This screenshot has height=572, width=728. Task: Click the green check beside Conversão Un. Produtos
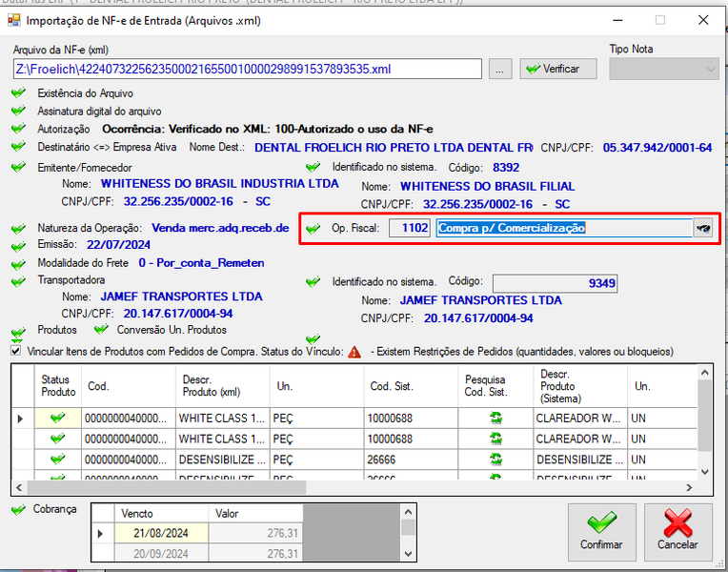[101, 330]
